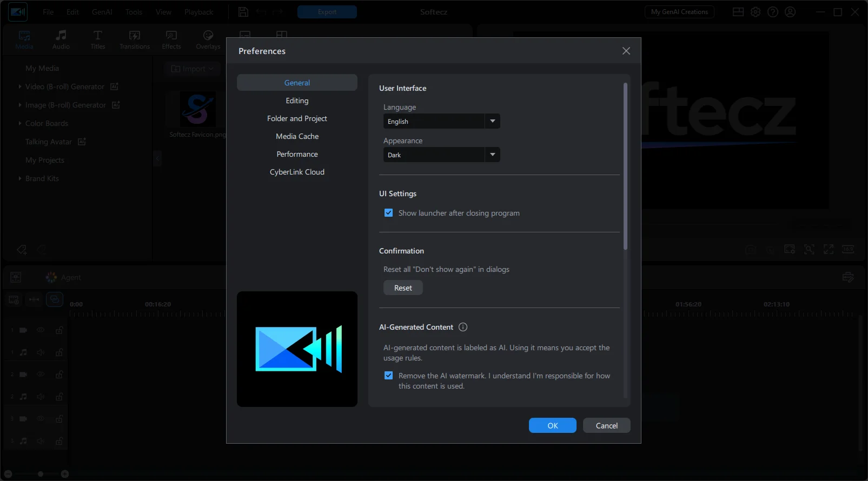Click the 16:9 aspect ratio icon
This screenshot has width=868, height=481.
[848, 249]
